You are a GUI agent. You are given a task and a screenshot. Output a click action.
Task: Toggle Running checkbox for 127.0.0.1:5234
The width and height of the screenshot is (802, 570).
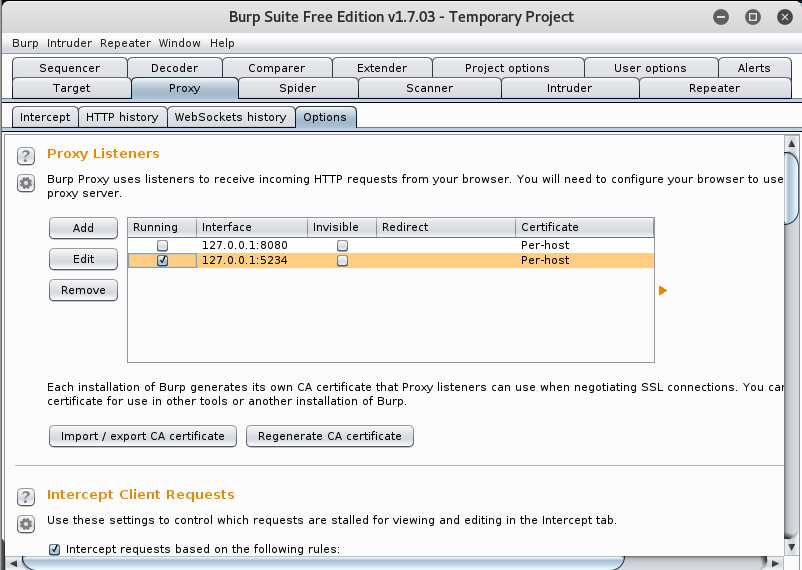tap(162, 260)
